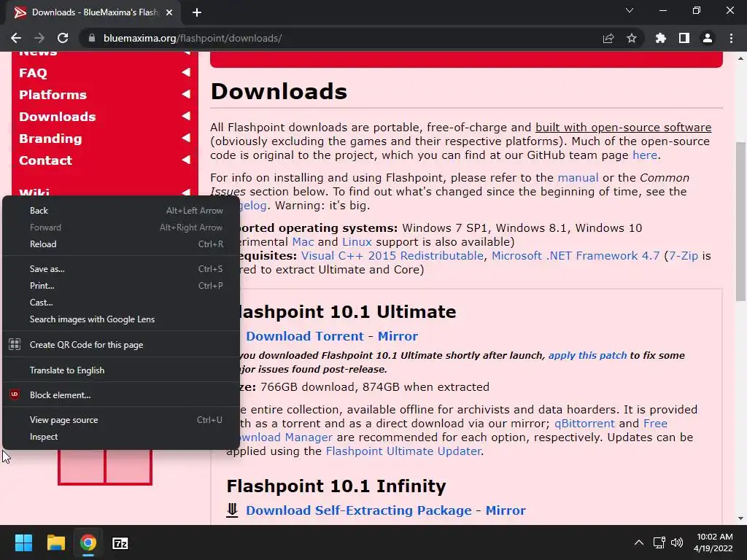
Task: Click the Chrome taskbar icon
Action: 88,542
